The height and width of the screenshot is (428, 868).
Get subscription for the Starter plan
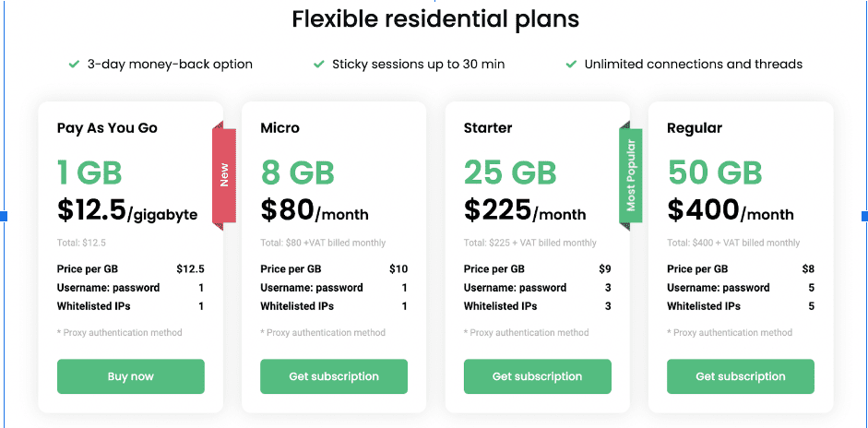(537, 376)
